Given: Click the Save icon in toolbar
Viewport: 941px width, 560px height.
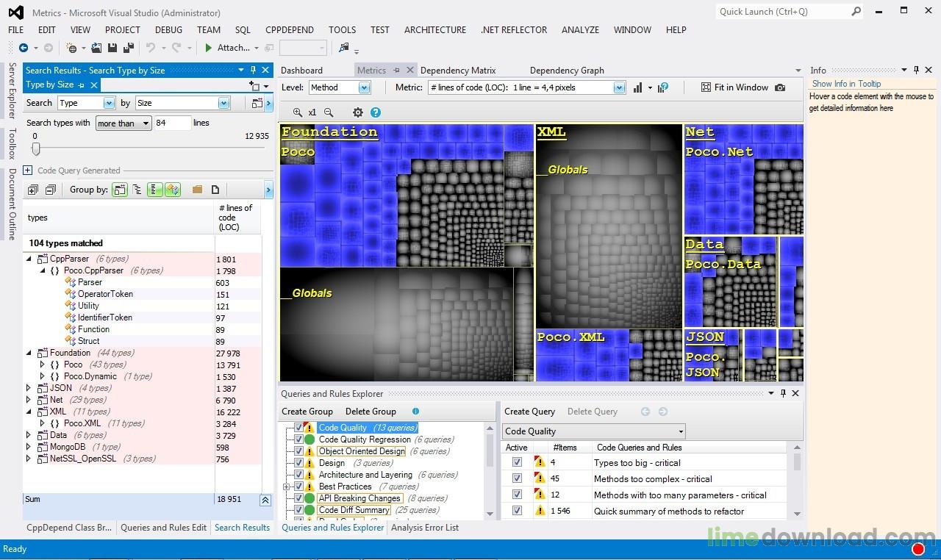Looking at the screenshot, I should [112, 48].
